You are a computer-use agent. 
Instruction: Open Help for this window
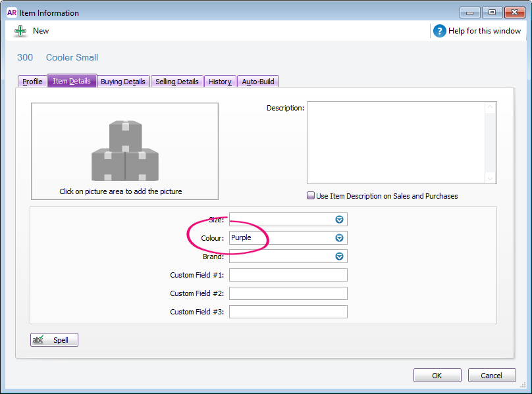point(477,31)
